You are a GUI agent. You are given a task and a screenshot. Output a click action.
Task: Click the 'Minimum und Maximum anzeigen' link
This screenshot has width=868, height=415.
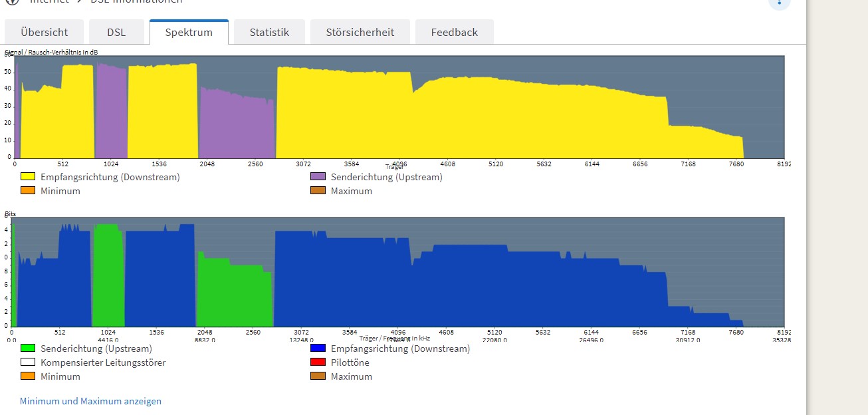(x=90, y=401)
